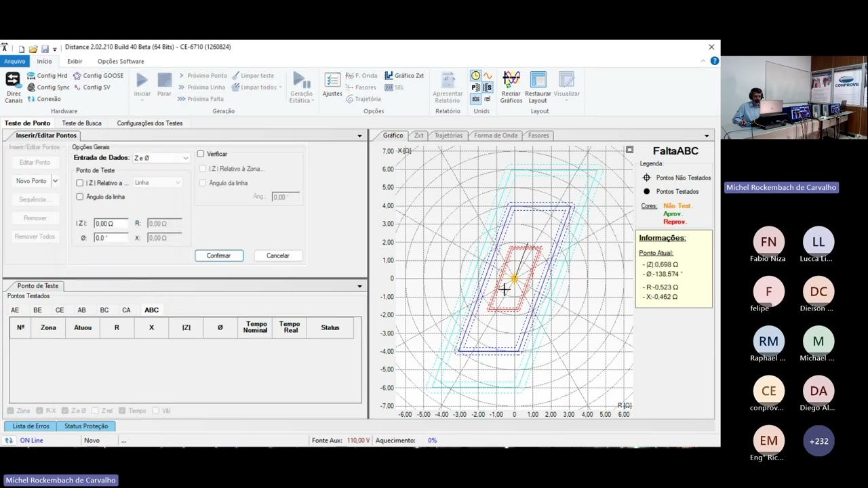Open Config SV settings
This screenshot has width=868, height=488.
92,87
